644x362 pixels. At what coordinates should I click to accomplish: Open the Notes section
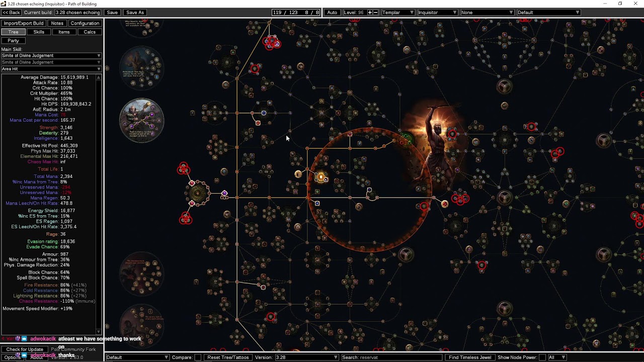pyautogui.click(x=57, y=23)
